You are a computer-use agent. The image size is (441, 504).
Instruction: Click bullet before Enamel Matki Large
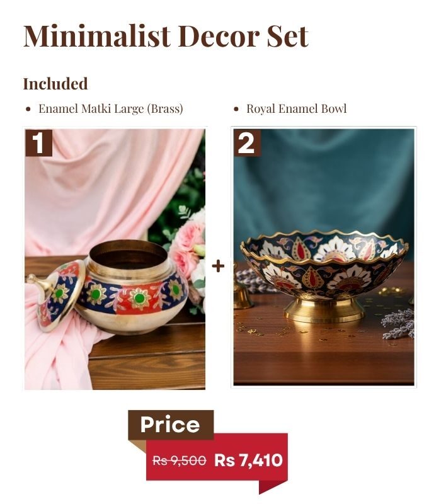28,109
